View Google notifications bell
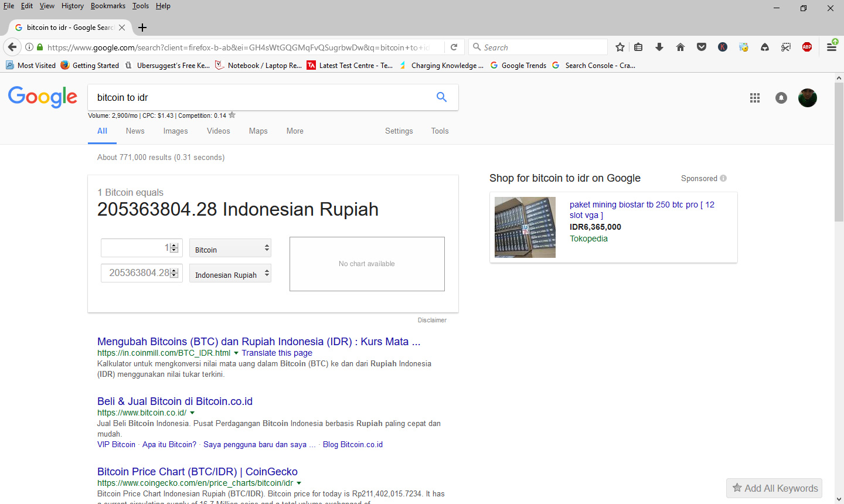844x504 pixels. [x=781, y=98]
